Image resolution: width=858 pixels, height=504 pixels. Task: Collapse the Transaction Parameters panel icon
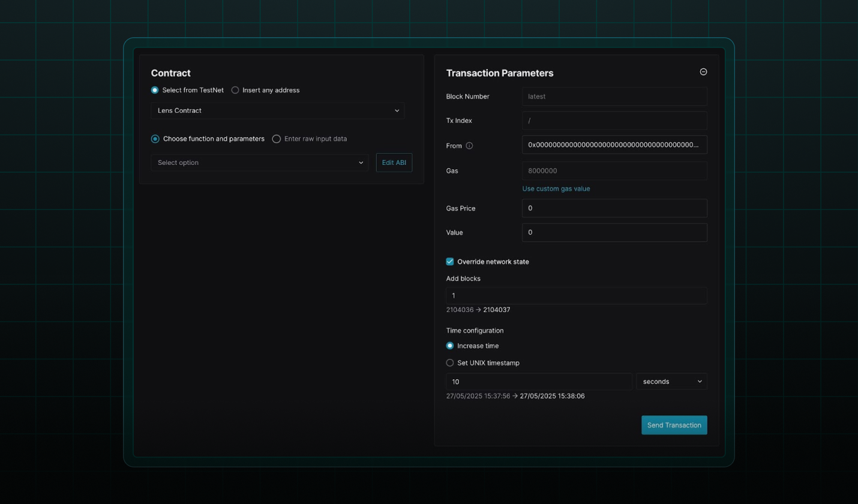tap(703, 72)
